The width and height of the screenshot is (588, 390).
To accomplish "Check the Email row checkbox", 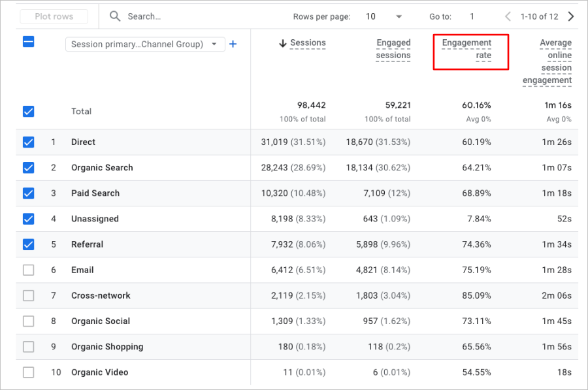I will tap(28, 270).
